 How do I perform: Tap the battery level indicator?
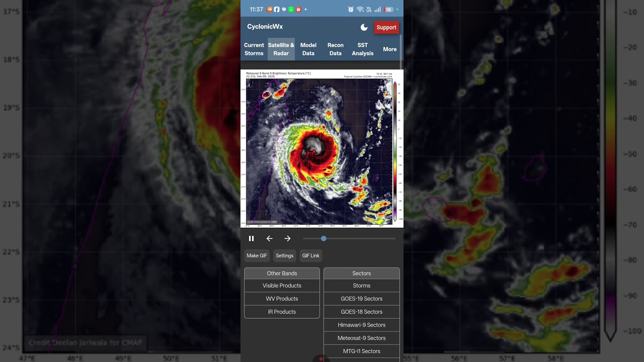(388, 10)
